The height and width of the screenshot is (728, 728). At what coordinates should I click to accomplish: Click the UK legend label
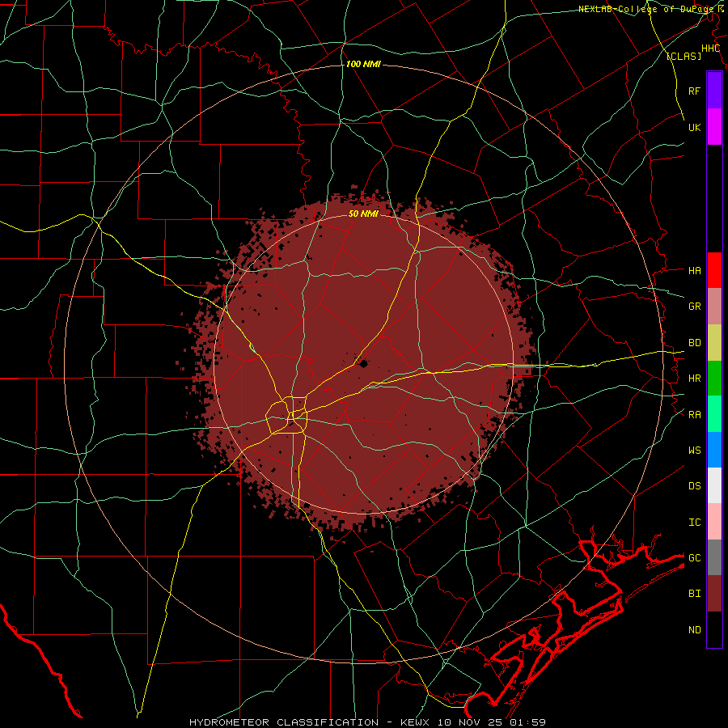(694, 127)
